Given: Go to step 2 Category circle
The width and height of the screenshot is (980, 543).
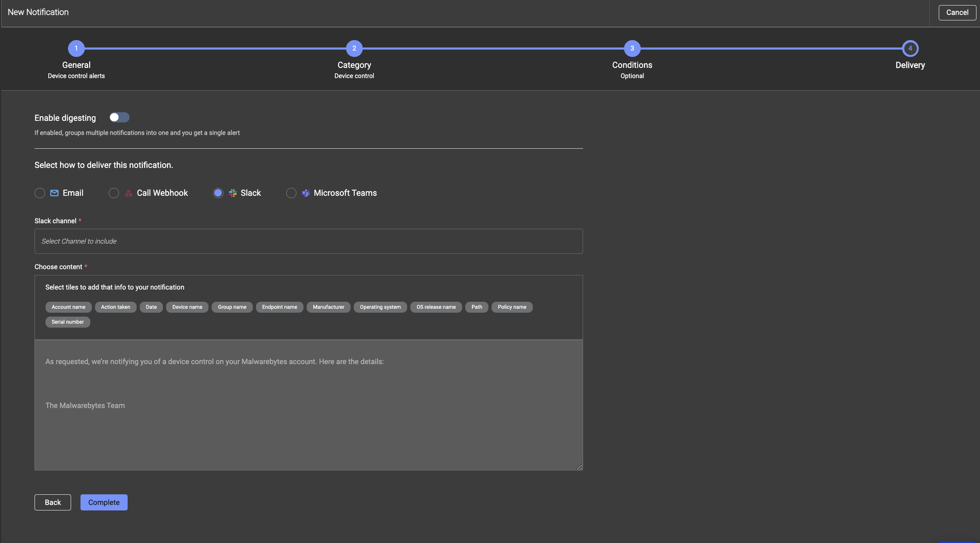Looking at the screenshot, I should pyautogui.click(x=354, y=49).
